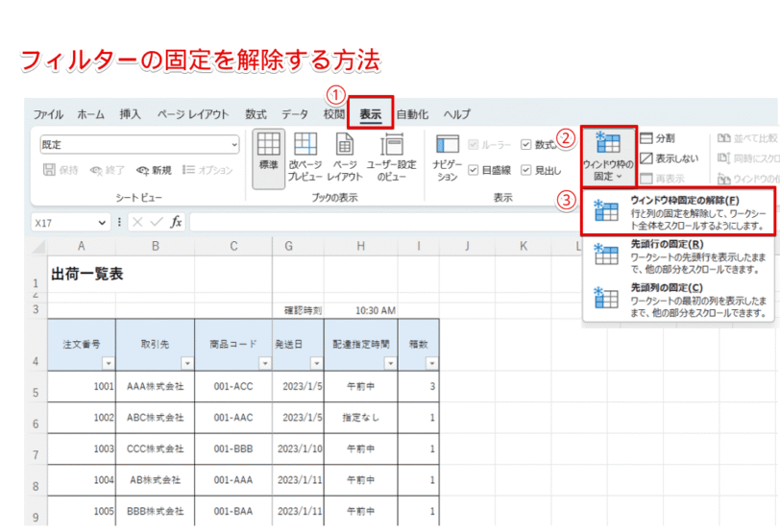Image resolution: width=780 pixels, height=532 pixels.
Task: Open 改ページプレビュー page break preview
Action: (x=305, y=158)
